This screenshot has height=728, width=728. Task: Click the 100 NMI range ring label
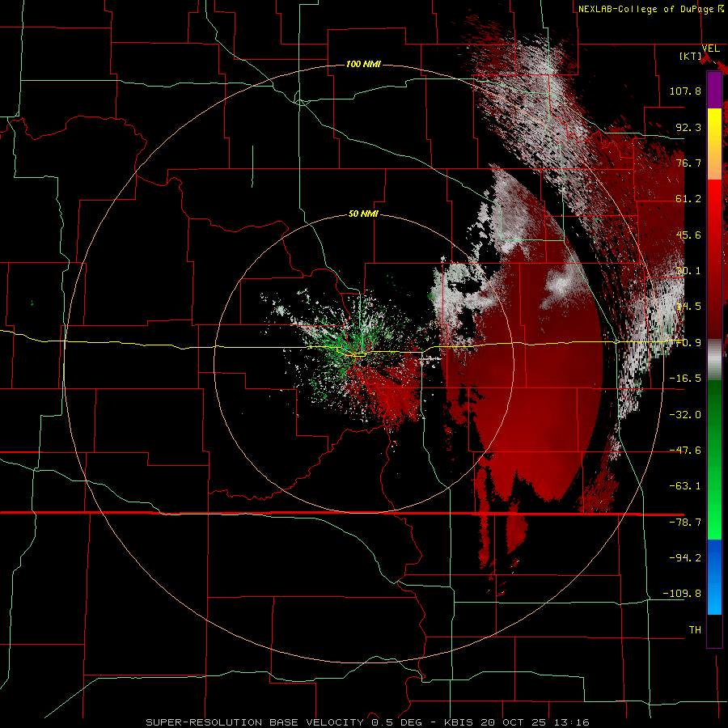(363, 64)
